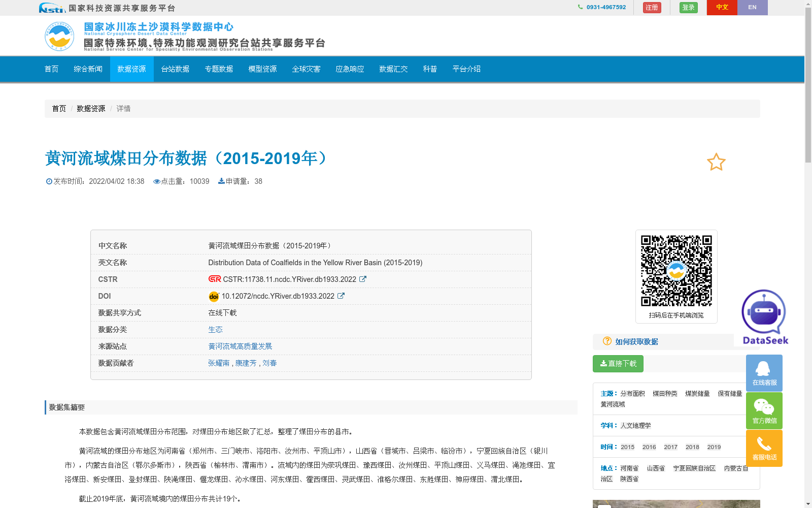Open the DOI external link icon

click(x=341, y=296)
